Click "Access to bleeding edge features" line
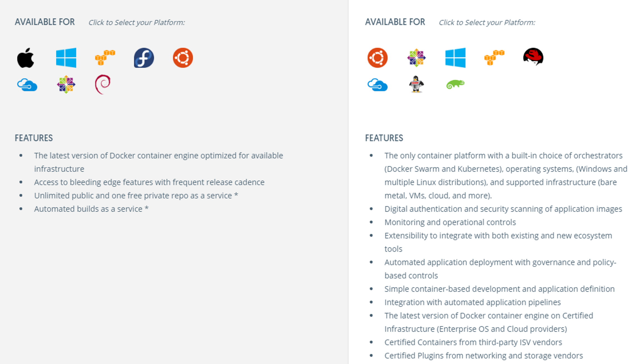644x364 pixels. (149, 182)
